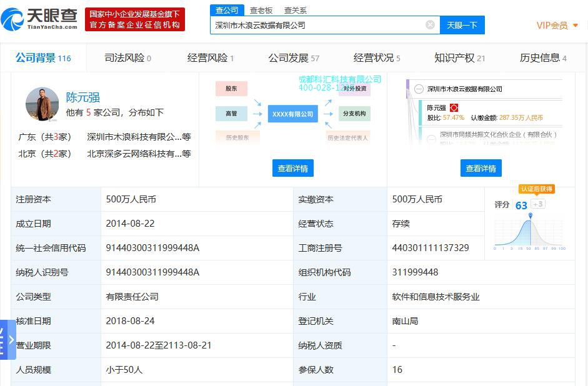Click the 57.47% share ratio value
Viewport: 588px width, 386px height.
[454, 117]
